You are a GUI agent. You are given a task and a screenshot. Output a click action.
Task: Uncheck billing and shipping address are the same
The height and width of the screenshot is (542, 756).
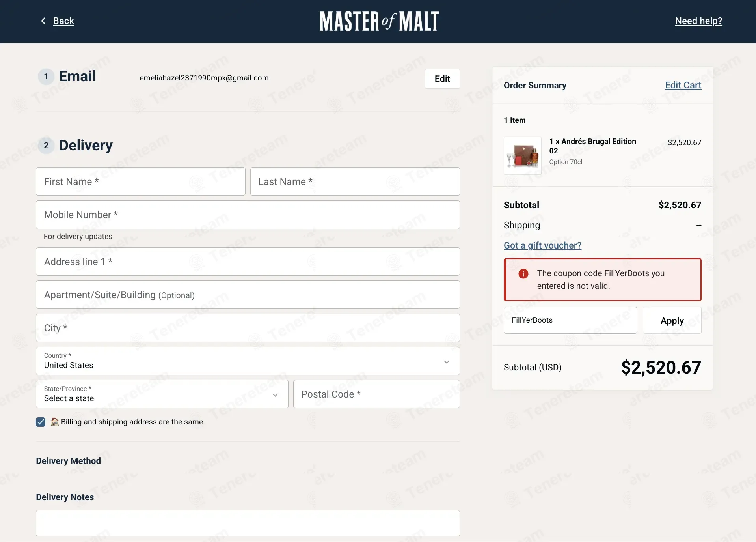pyautogui.click(x=41, y=422)
